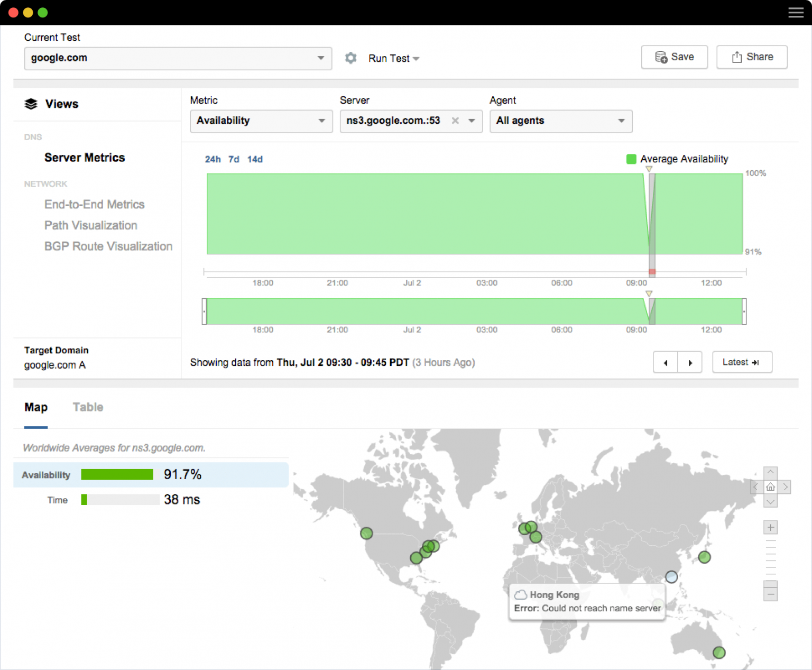Open the Path Visualization view
Image resolution: width=812 pixels, height=670 pixels.
(x=90, y=225)
